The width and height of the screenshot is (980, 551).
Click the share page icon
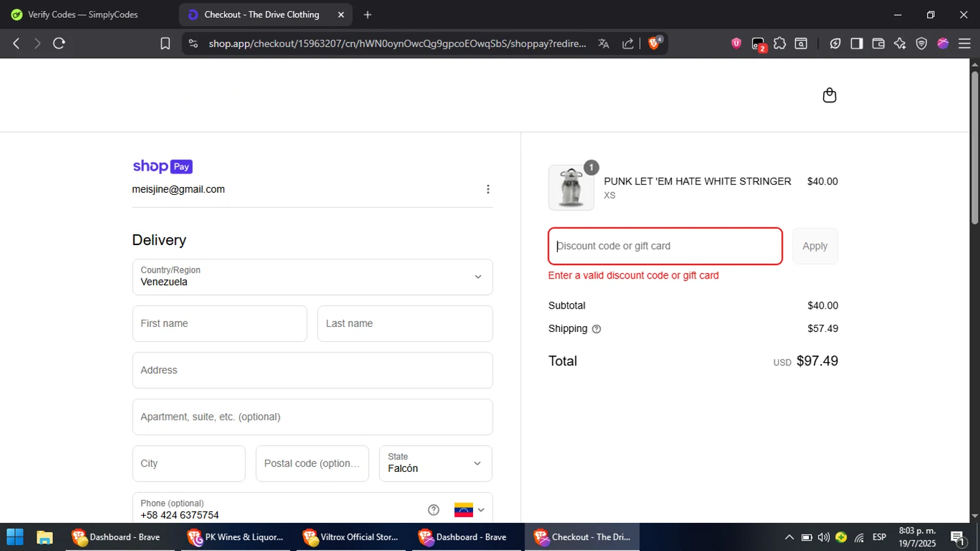coord(628,43)
